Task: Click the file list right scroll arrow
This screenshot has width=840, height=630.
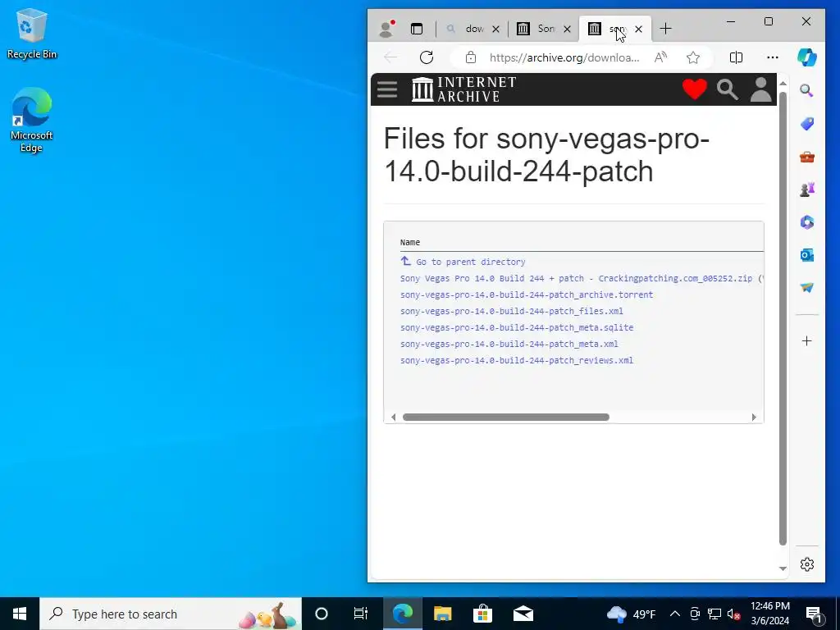Action: tap(754, 417)
